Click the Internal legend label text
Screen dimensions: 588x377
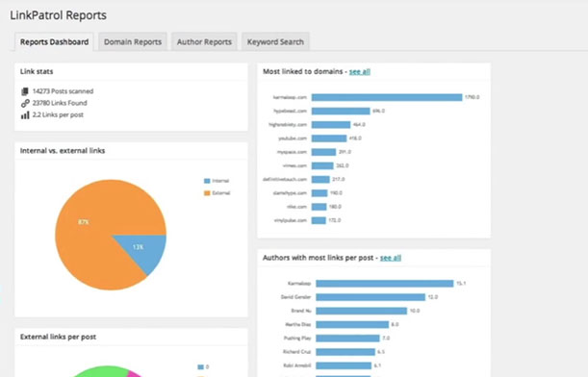220,181
